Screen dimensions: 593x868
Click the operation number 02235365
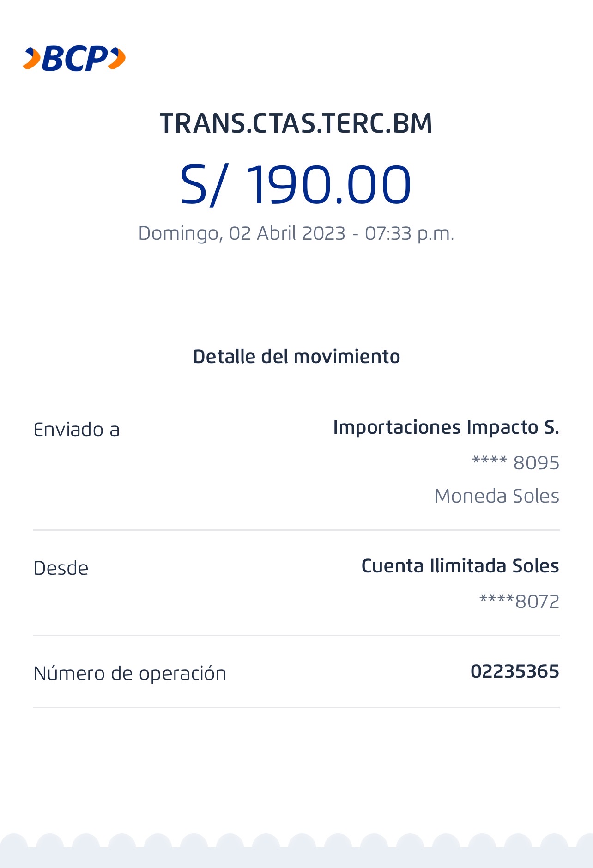pyautogui.click(x=514, y=671)
